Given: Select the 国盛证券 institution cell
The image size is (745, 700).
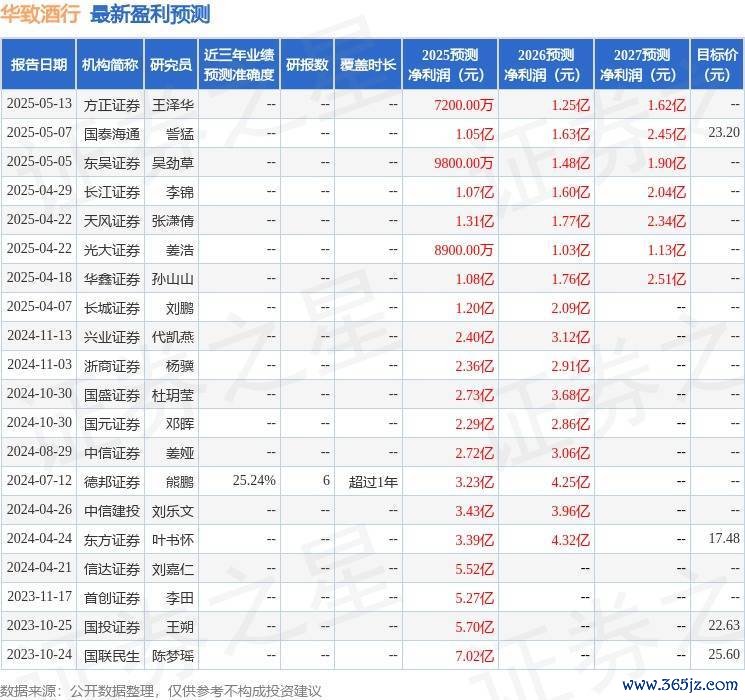Looking at the screenshot, I should click(112, 395).
